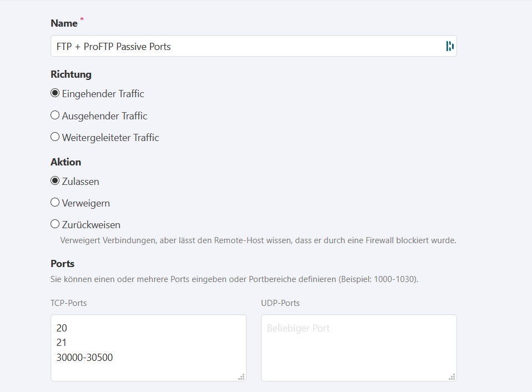Click the line with port 20
532x392 pixels.
(x=62, y=328)
